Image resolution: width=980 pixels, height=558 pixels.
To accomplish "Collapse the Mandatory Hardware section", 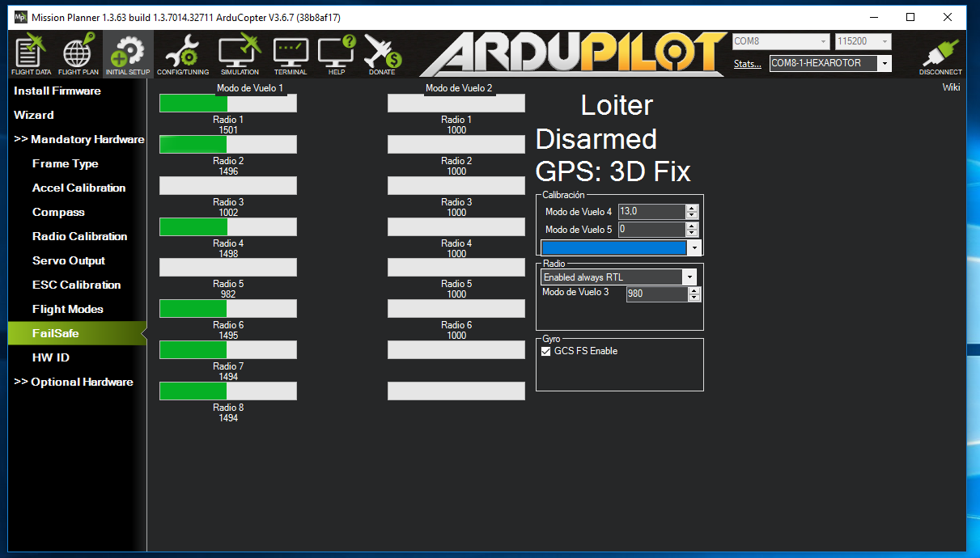I will 78,140.
